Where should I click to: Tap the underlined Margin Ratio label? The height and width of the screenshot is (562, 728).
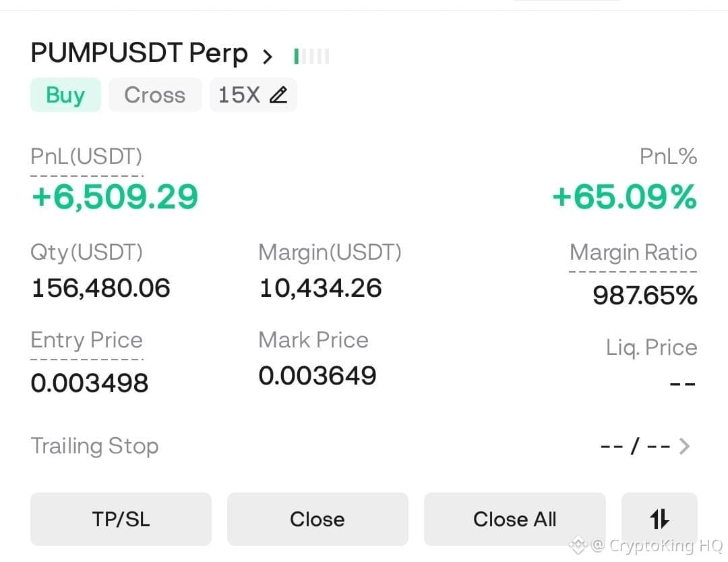[633, 252]
